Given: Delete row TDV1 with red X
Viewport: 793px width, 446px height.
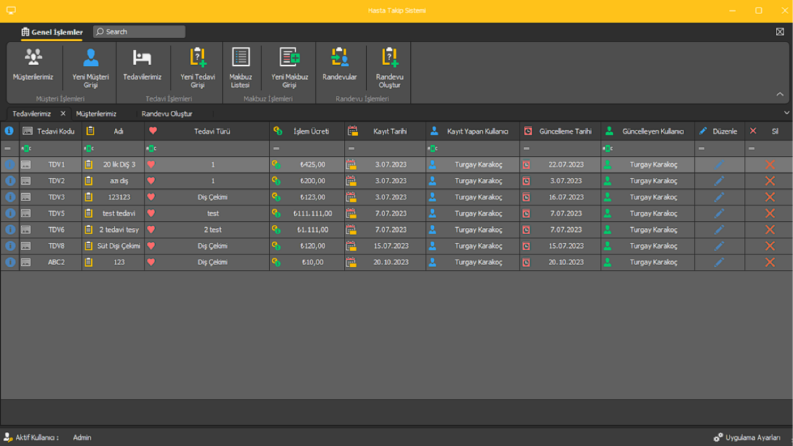Looking at the screenshot, I should (x=770, y=164).
